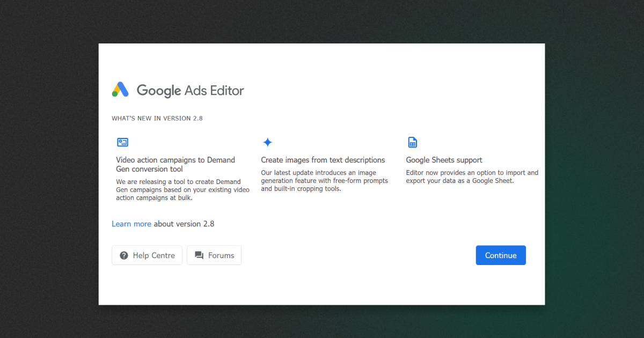The width and height of the screenshot is (644, 338).
Task: Select the 'Google Sheets support' heading
Action: point(444,160)
